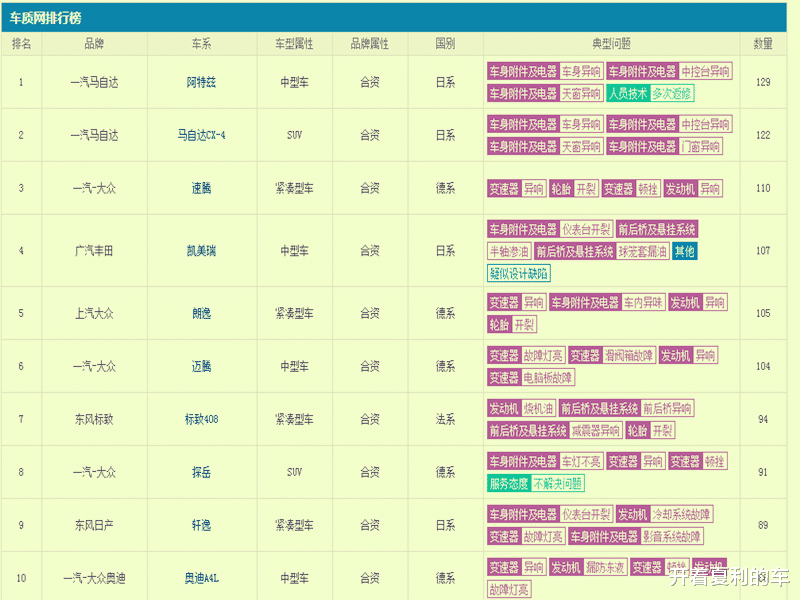This screenshot has width=800, height=600.
Task: Click the 疑似设计缺陷 tag
Action: 519,273
